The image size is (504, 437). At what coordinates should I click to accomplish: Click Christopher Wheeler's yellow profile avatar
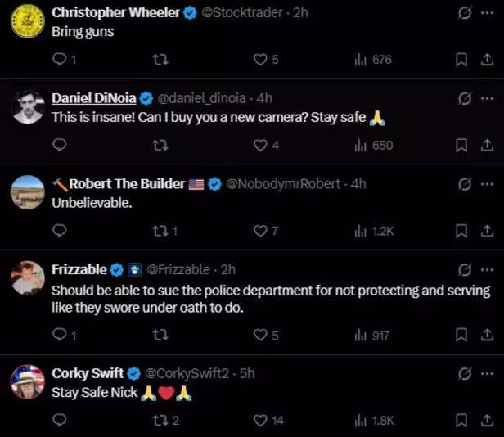point(27,21)
